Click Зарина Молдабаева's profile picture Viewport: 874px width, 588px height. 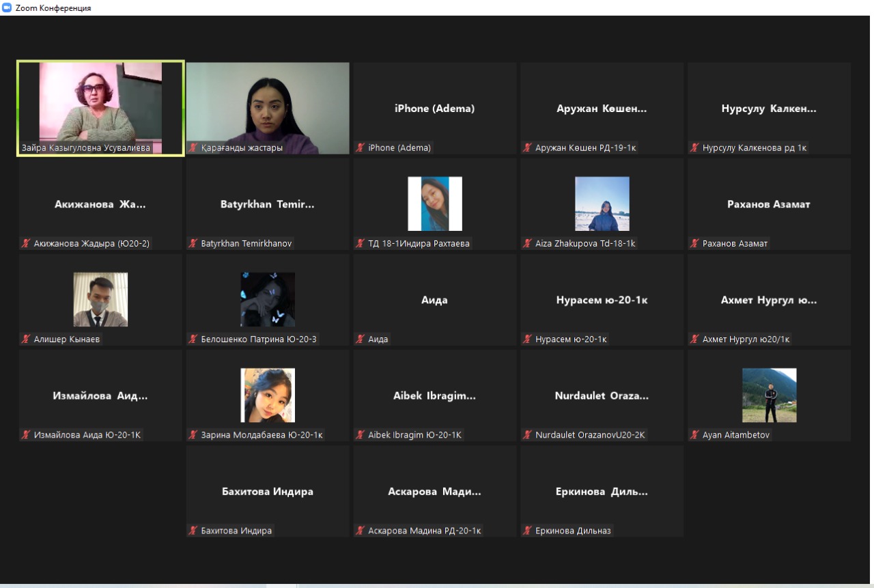click(x=268, y=395)
